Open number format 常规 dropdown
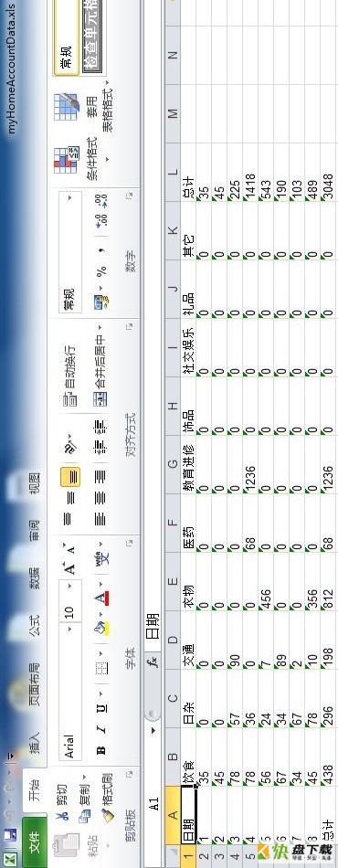 point(70,197)
